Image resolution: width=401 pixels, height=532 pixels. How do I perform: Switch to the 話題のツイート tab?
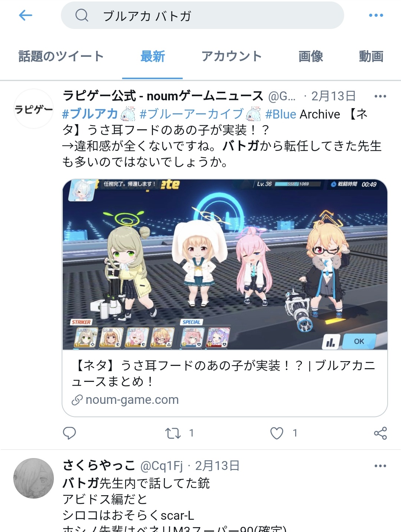[61, 56]
